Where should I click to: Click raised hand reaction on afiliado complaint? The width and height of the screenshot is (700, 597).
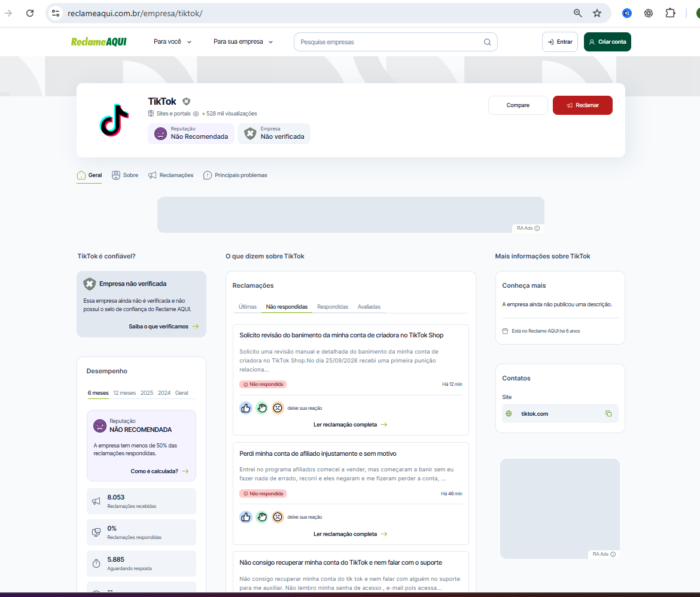(261, 517)
